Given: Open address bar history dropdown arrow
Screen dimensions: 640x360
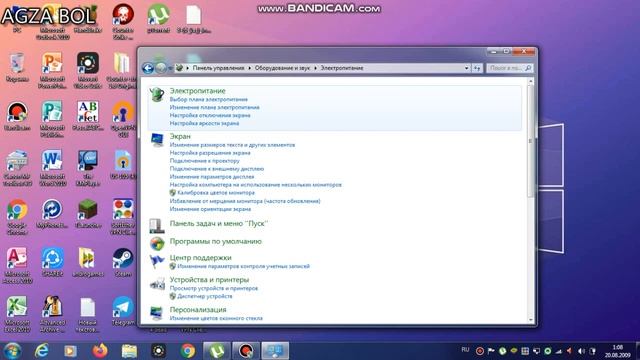Looking at the screenshot, I should [x=467, y=68].
